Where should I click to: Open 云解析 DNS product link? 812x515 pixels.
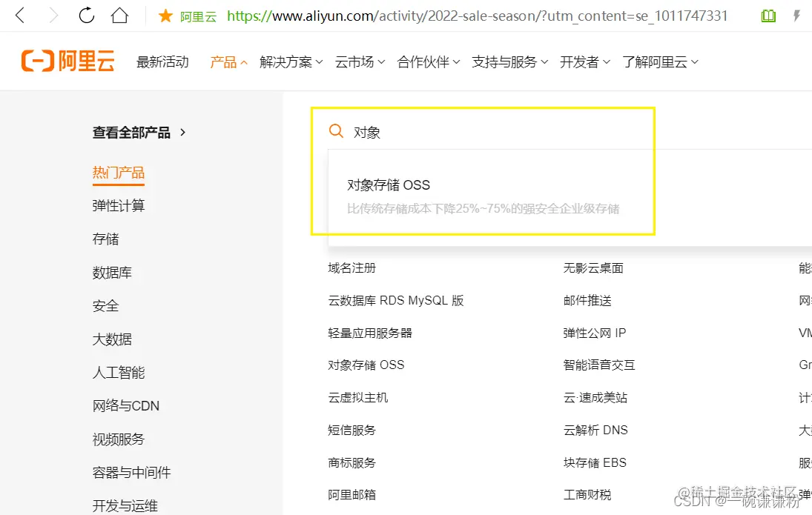click(x=595, y=430)
